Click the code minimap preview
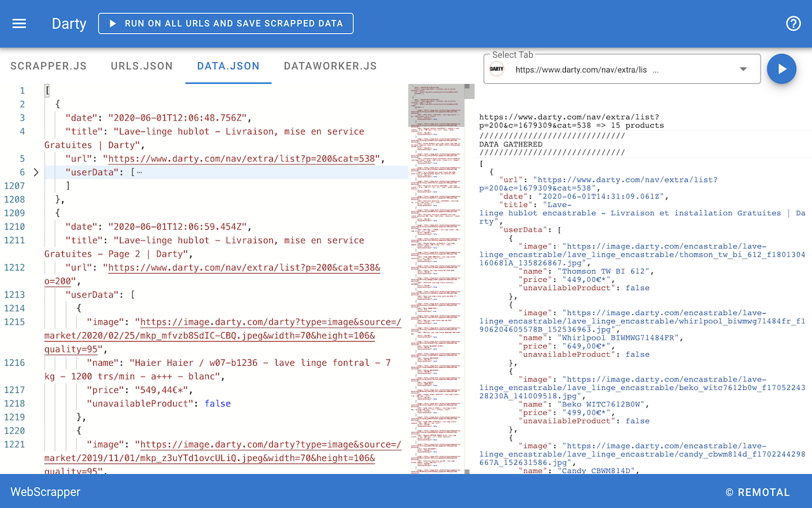The height and width of the screenshot is (508, 812). coord(437,278)
